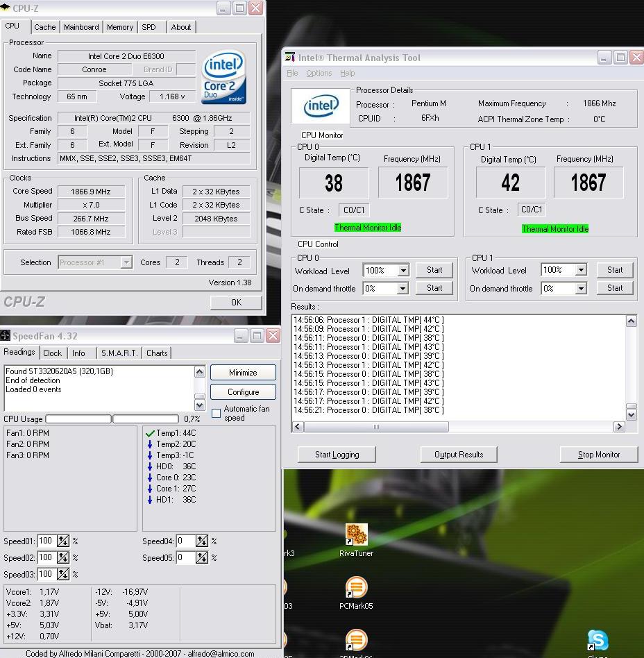Screen dimensions: 644x658
Task: Open the File menu in Thermal Analysis Tool
Action: tap(292, 73)
